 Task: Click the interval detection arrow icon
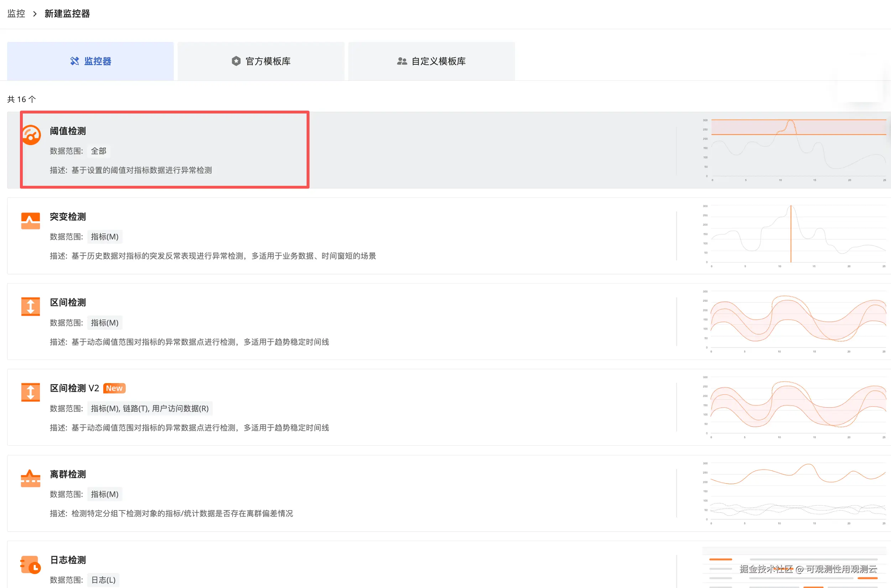click(x=30, y=306)
